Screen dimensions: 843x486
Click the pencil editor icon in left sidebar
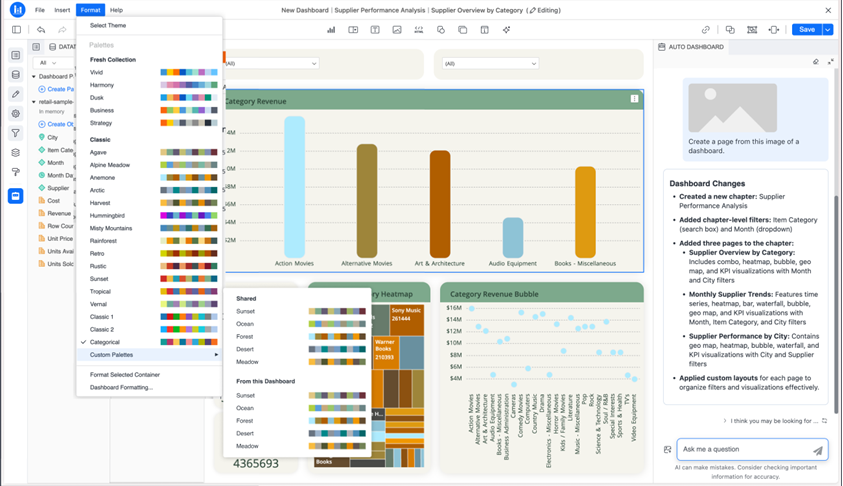(x=15, y=94)
